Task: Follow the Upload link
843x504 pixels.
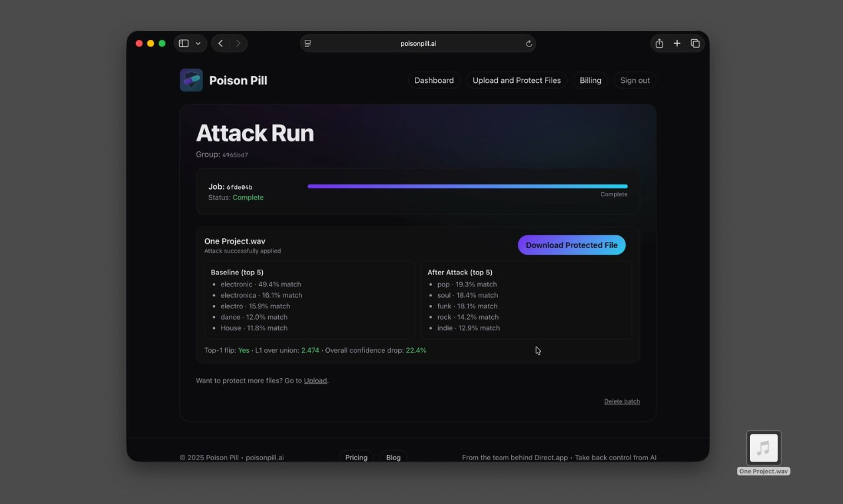Action: tap(315, 381)
